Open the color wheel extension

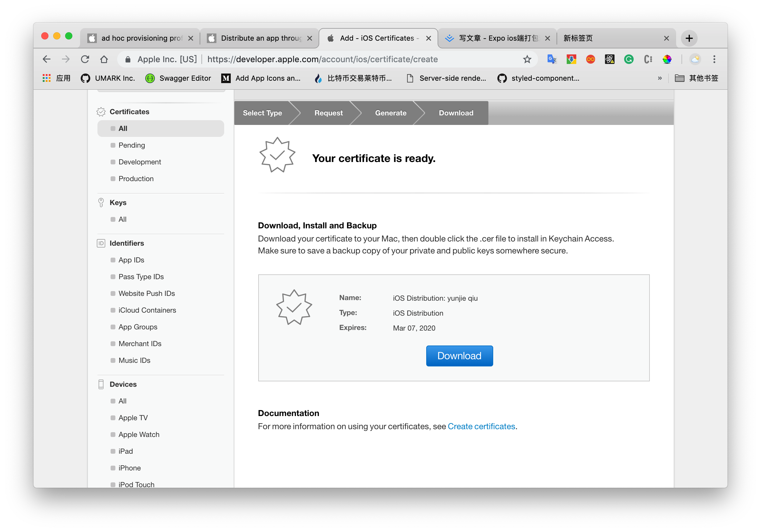pos(667,59)
